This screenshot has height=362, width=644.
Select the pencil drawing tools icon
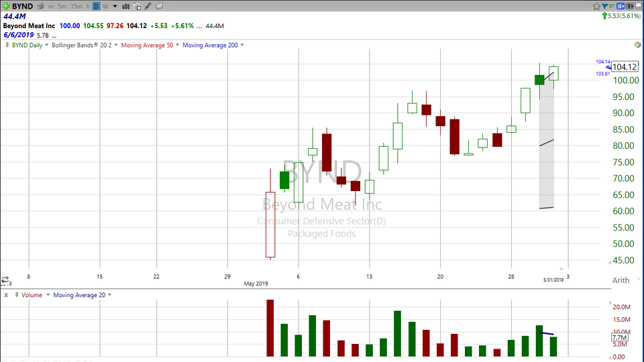[x=148, y=6]
